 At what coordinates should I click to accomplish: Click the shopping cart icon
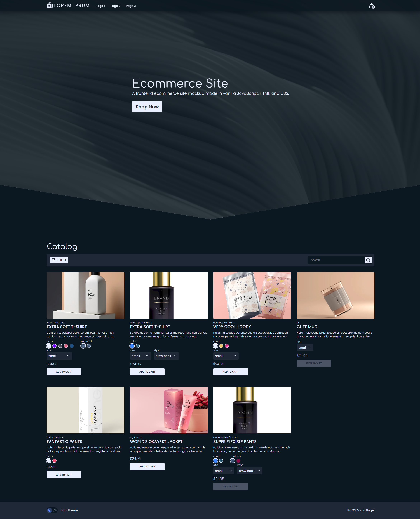(x=371, y=6)
